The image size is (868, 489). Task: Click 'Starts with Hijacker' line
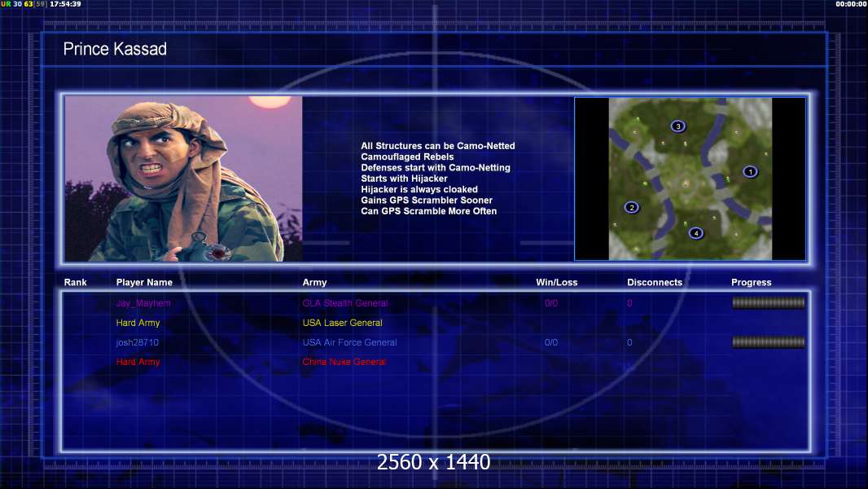tap(404, 178)
